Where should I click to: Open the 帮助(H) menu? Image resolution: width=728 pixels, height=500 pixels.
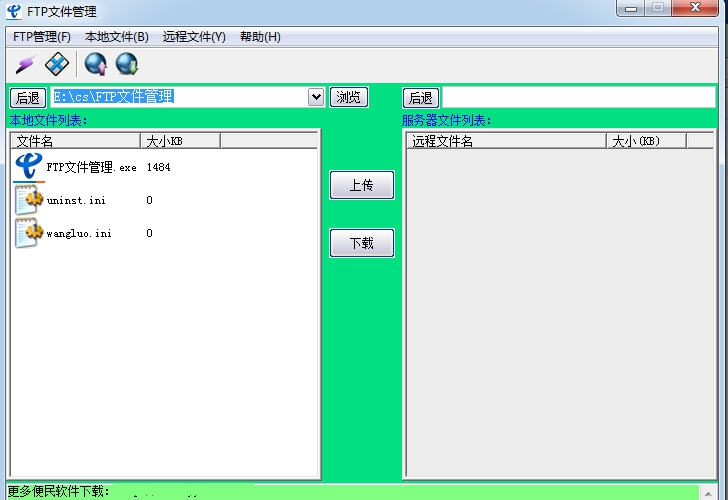point(260,37)
